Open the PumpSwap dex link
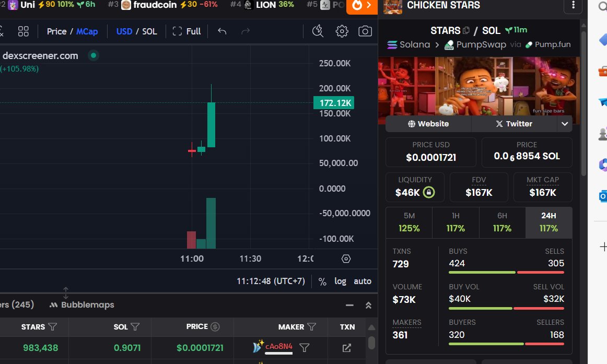Screen dimensions: 607x364 point(475,44)
